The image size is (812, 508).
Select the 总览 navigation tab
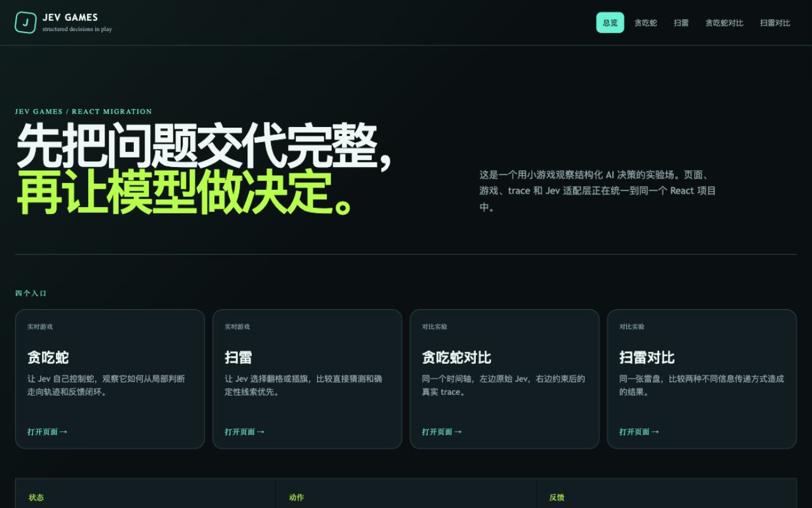(610, 23)
